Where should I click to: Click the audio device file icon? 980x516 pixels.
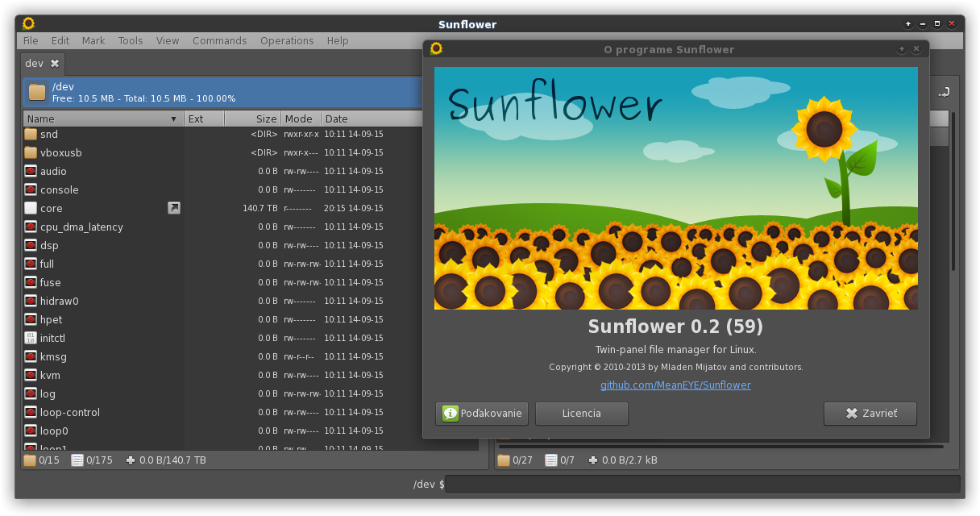[31, 171]
